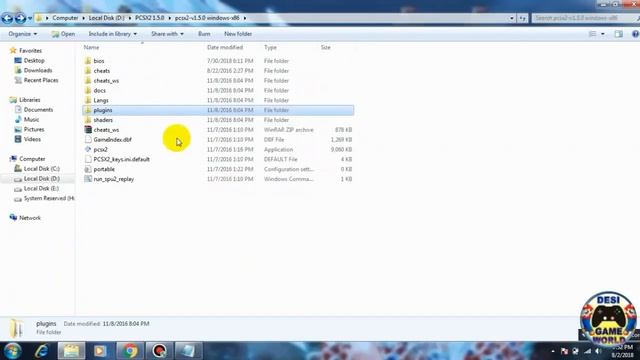Select the run_spu2_replay command file icon
Screen dimensions: 640x360
(x=88, y=179)
